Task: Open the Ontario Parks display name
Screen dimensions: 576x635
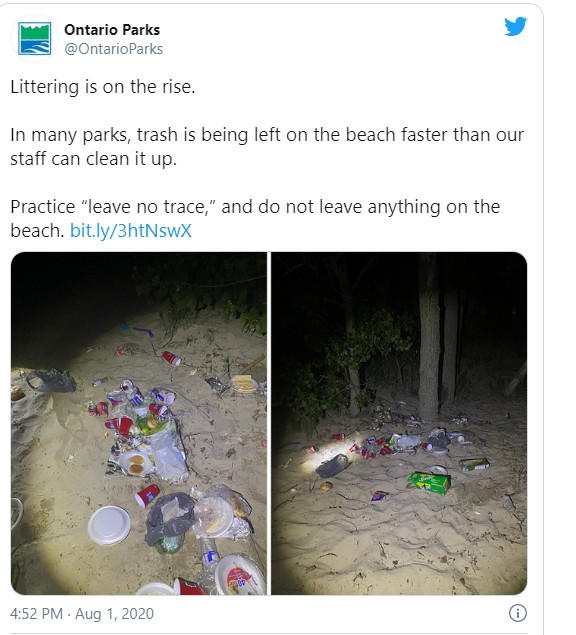Action: (112, 30)
